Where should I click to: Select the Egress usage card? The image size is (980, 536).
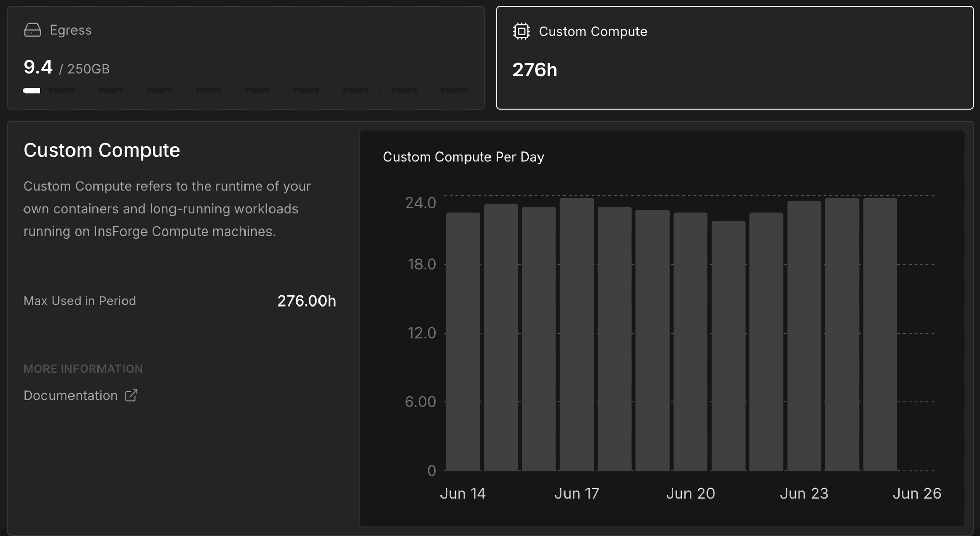[246, 58]
